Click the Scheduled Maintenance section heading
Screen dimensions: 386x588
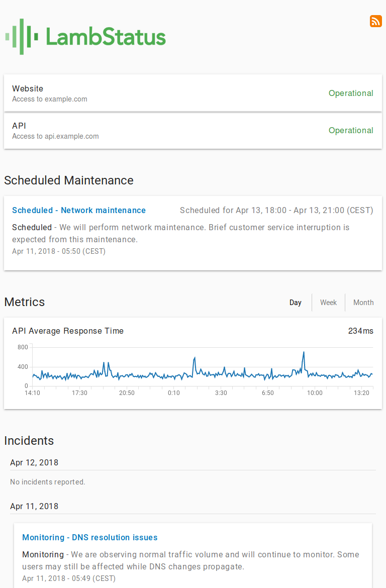pyautogui.click(x=69, y=180)
